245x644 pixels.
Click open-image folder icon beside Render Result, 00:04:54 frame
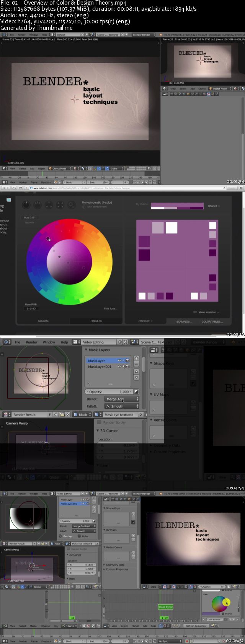tap(62, 414)
